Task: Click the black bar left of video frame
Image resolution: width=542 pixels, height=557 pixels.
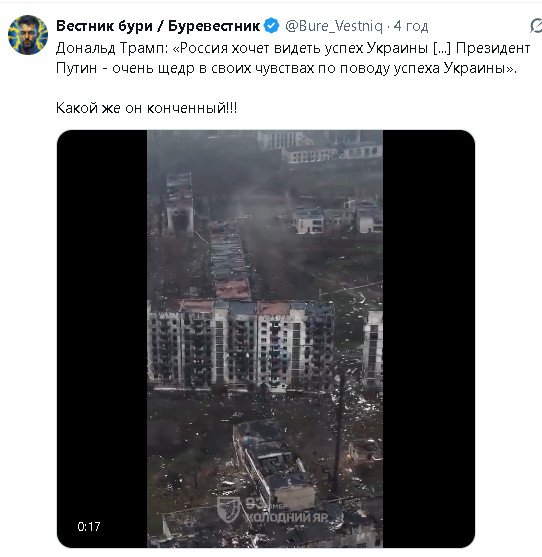Action: pos(102,339)
